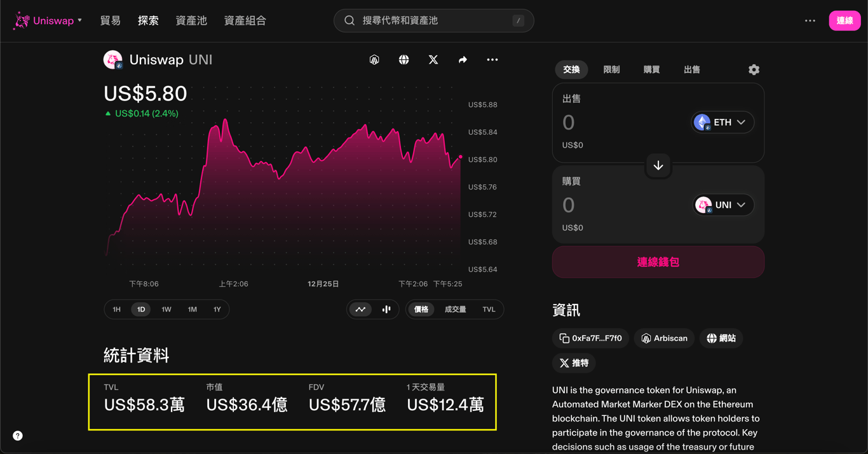
Task: Click the 購買 amount input
Action: tap(623, 205)
